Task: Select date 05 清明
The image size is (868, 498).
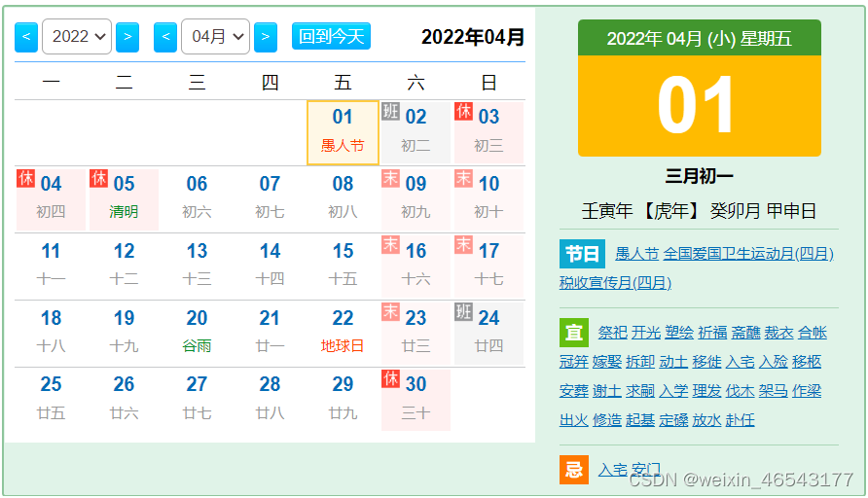Action: point(124,199)
